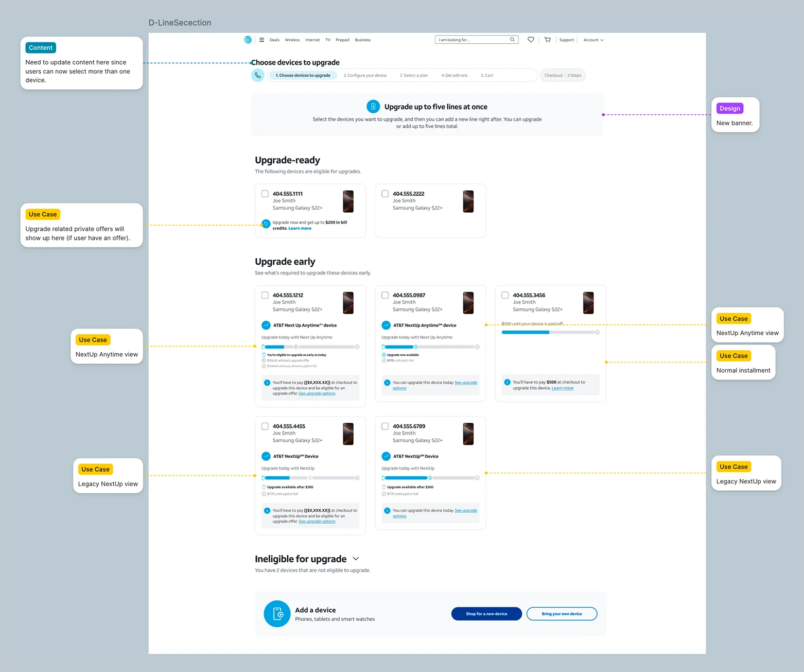Open the Internet menu

tap(312, 40)
